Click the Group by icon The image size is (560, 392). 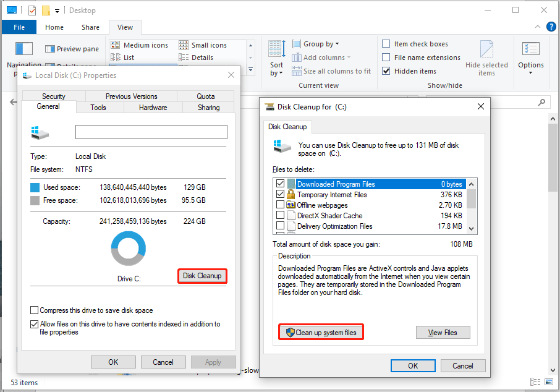[297, 44]
